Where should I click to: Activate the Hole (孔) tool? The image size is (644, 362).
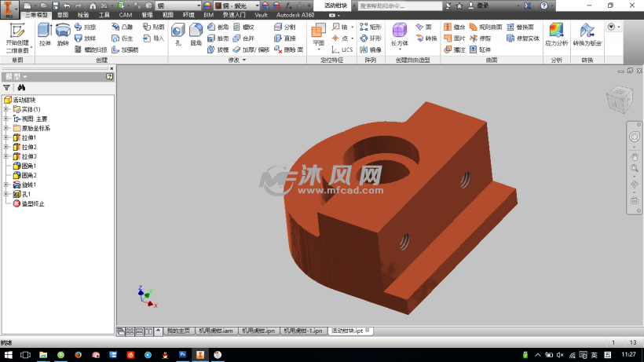coord(177,34)
